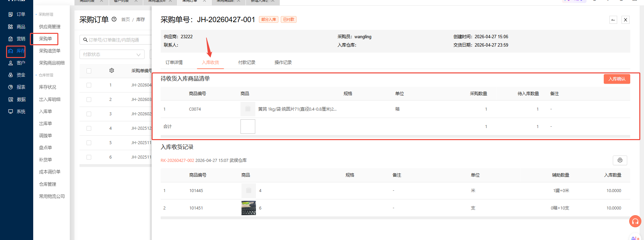Check the checkbox for order row 3
The image size is (644, 240).
[89, 114]
